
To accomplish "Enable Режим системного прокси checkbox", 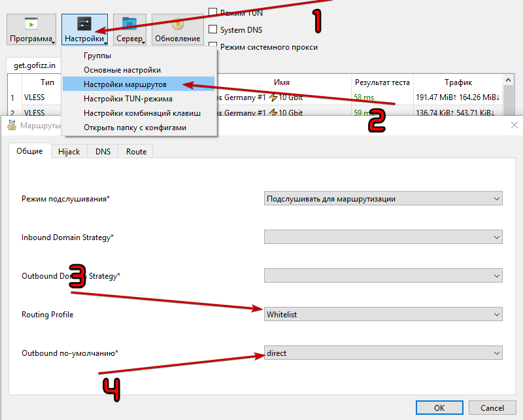I will coord(212,47).
